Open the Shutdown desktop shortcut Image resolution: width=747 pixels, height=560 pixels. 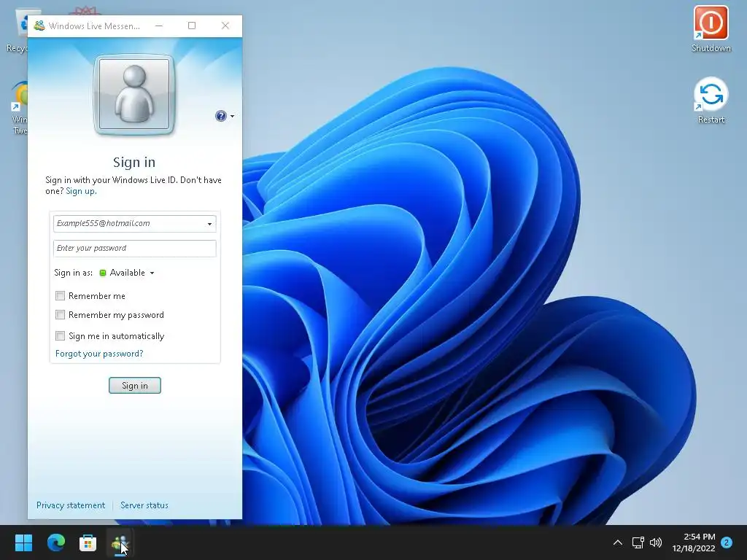pyautogui.click(x=711, y=28)
